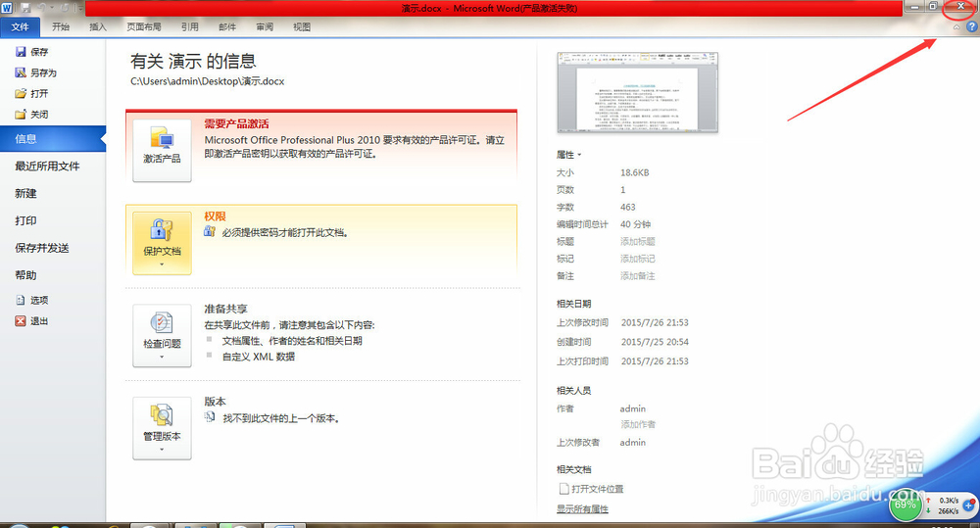
Task: Close the document via sidebar Close
Action: tap(31, 115)
